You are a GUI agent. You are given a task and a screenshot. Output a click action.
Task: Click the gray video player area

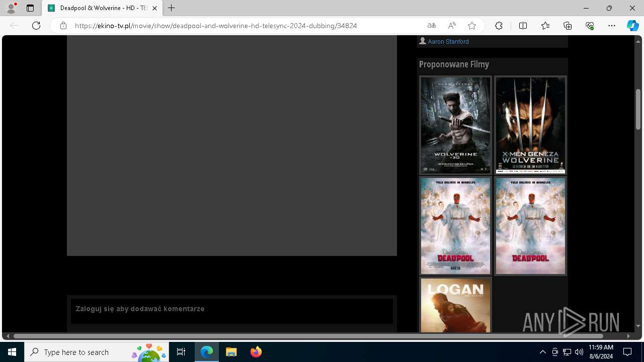click(x=232, y=145)
